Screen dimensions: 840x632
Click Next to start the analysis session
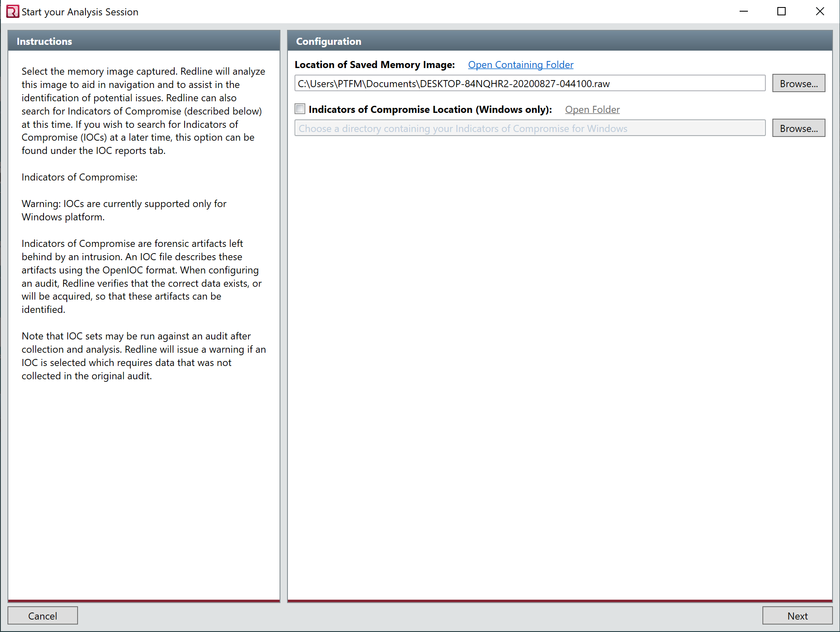[x=797, y=616]
